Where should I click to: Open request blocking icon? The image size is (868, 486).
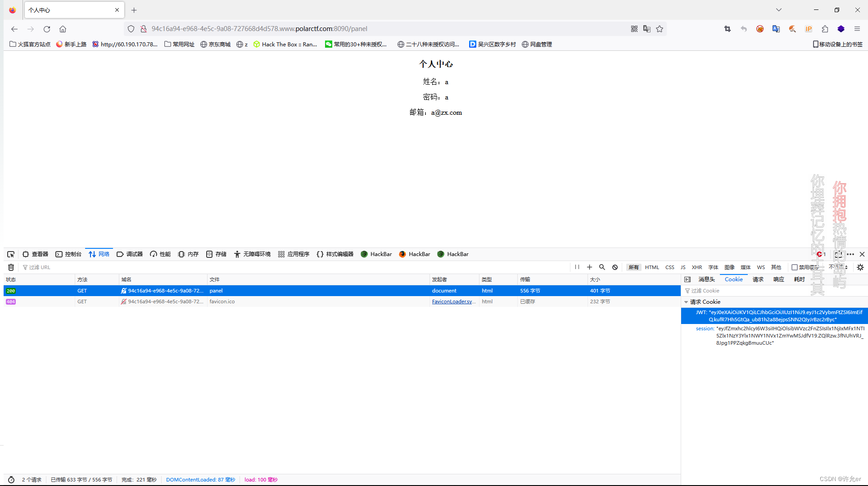point(615,267)
